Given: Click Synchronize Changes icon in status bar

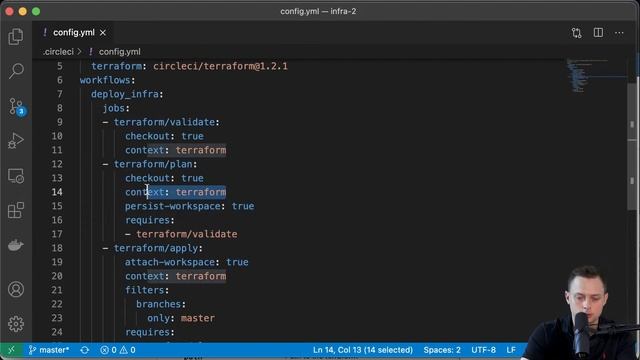Looking at the screenshot, I should coord(84,350).
